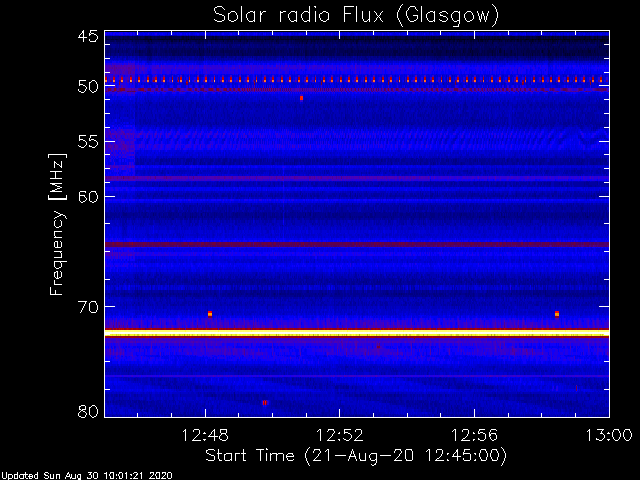Click the "Start Time (21-Aug-20 12:45:00)" label
The image size is (640, 480).
pyautogui.click(x=356, y=456)
